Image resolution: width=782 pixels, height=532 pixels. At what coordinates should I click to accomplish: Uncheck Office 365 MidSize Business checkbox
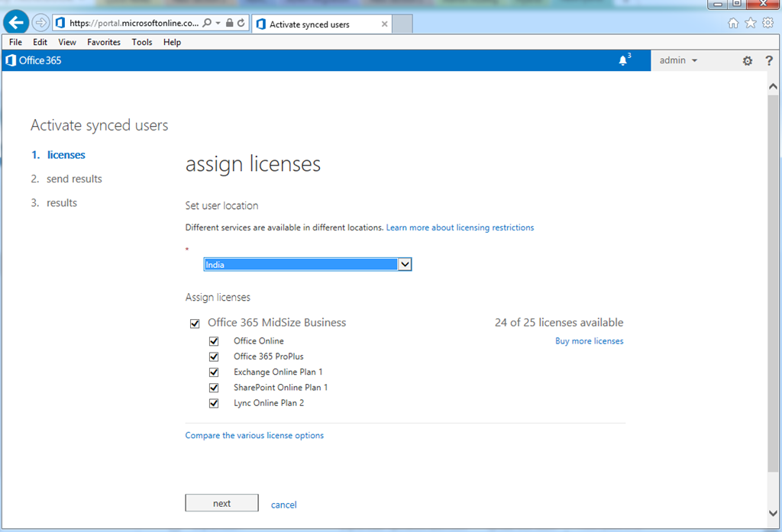(195, 324)
